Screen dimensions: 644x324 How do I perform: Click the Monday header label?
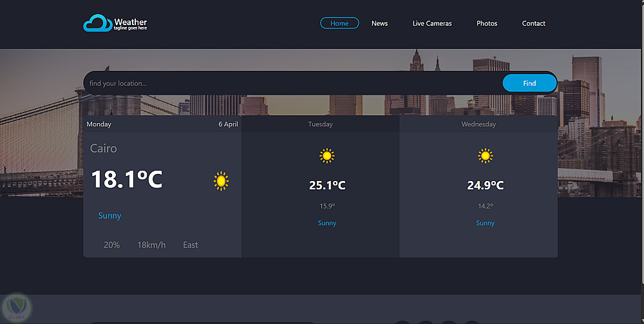pyautogui.click(x=99, y=124)
